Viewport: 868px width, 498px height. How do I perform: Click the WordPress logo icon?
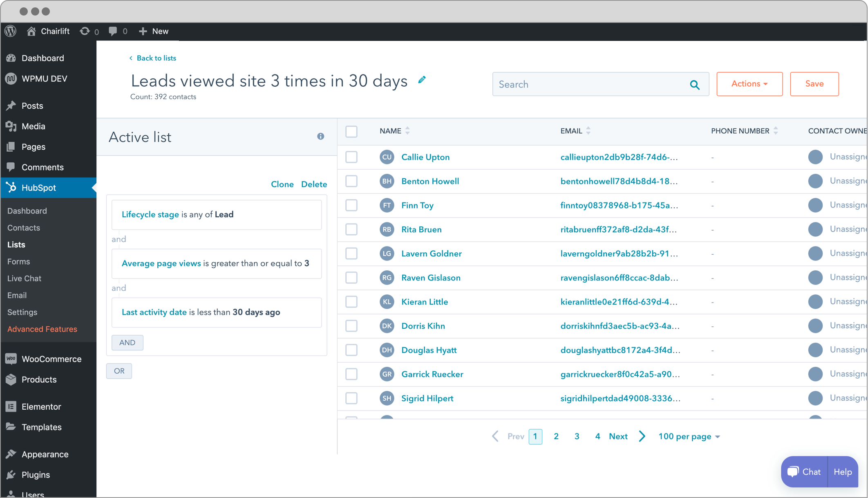(x=11, y=31)
